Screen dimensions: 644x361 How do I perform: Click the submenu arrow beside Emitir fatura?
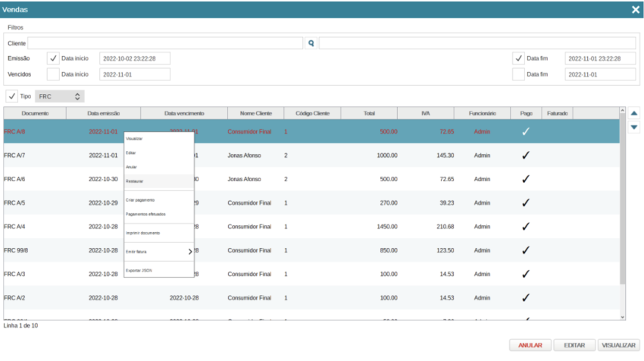[x=189, y=251]
